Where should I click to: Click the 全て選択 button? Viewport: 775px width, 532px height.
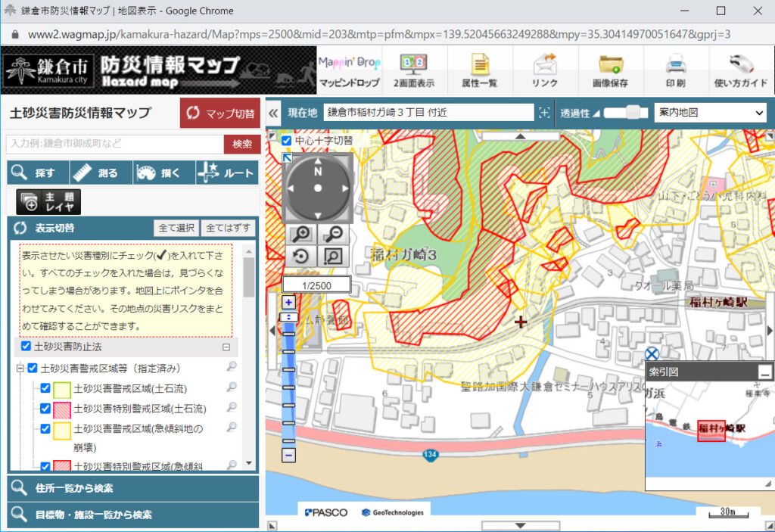(177, 228)
